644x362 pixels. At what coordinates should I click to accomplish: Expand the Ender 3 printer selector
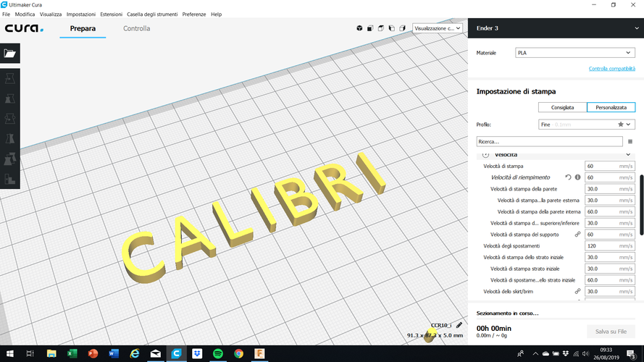[556, 28]
